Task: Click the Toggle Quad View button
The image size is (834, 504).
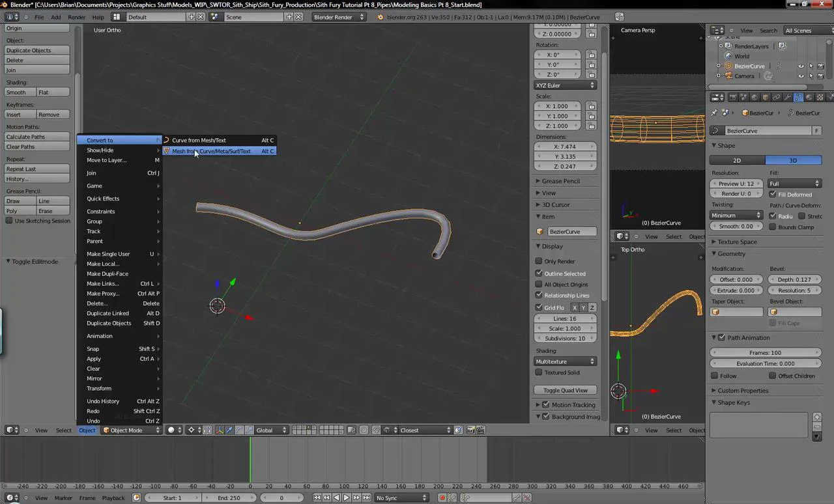Action: click(x=566, y=390)
